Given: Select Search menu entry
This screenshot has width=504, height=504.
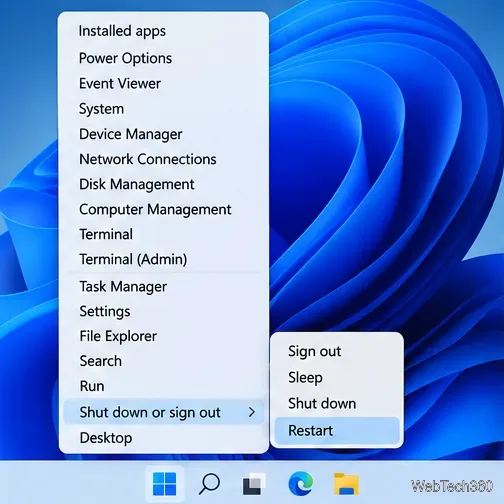Looking at the screenshot, I should (x=164, y=361).
